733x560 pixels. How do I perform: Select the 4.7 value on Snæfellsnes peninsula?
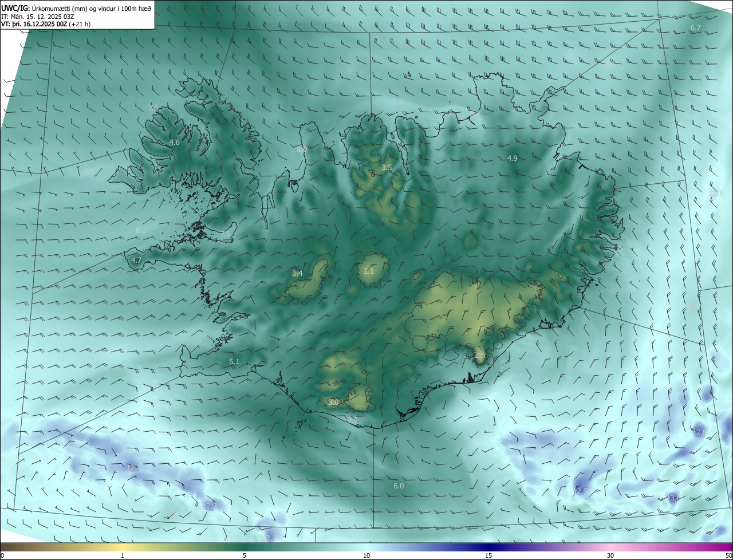click(136, 260)
